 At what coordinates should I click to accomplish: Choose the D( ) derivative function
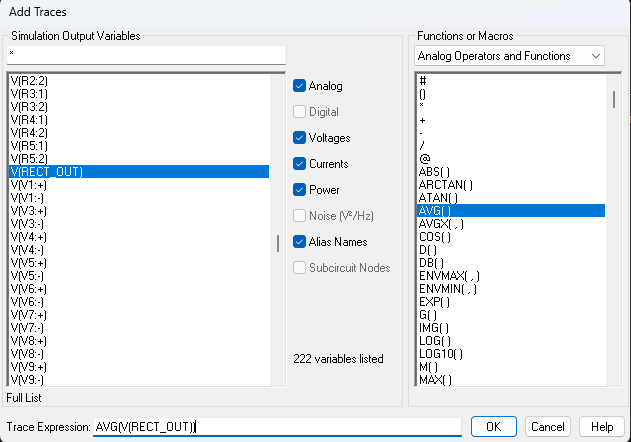(x=511, y=250)
